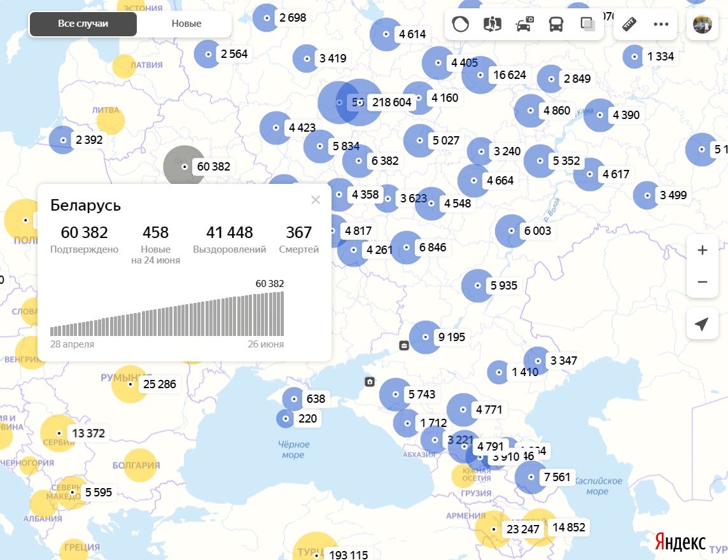The width and height of the screenshot is (728, 560).
Task: Click the marker labeled 3 347
Action: pyautogui.click(x=538, y=361)
